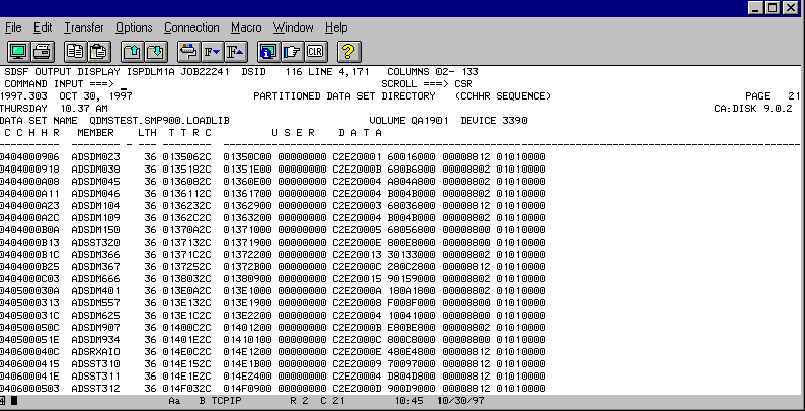Open the Macro menu
805x411 pixels.
[246, 28]
